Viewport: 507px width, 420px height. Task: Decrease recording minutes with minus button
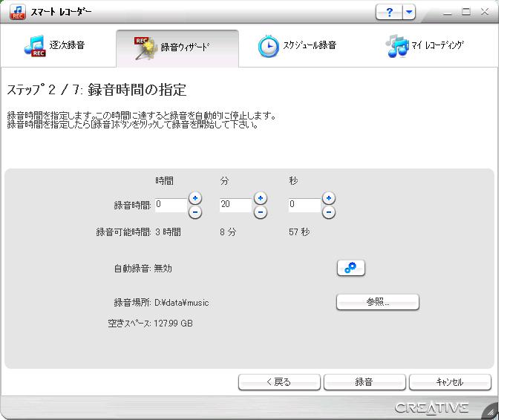261,212
